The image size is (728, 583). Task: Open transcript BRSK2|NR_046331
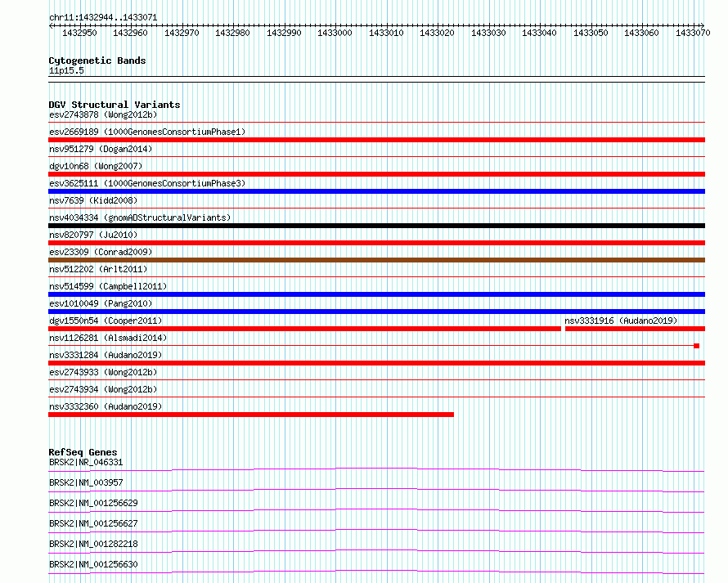(86, 462)
